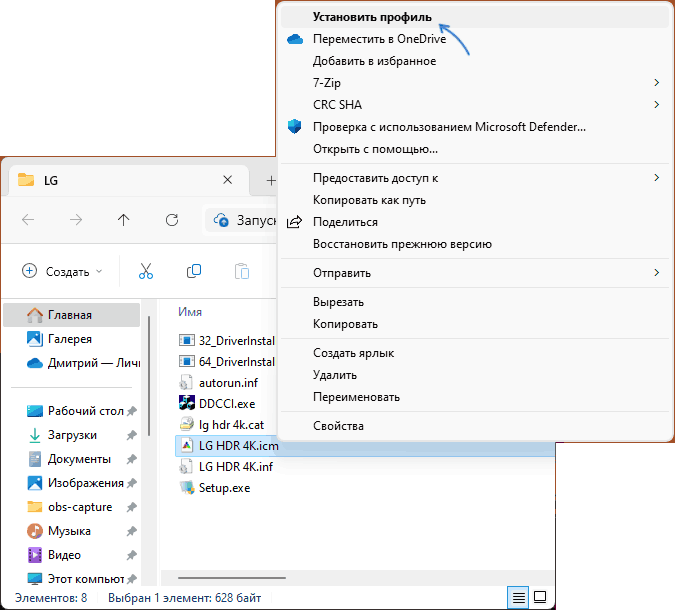The height and width of the screenshot is (610, 675).
Task: Select 'Переместить в OneDrive' menu entry
Action: (475, 39)
